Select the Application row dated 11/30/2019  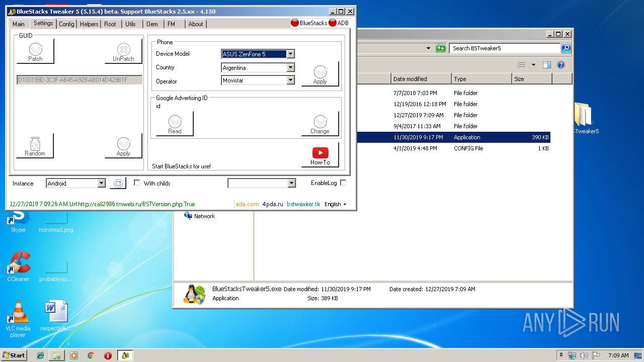point(454,137)
